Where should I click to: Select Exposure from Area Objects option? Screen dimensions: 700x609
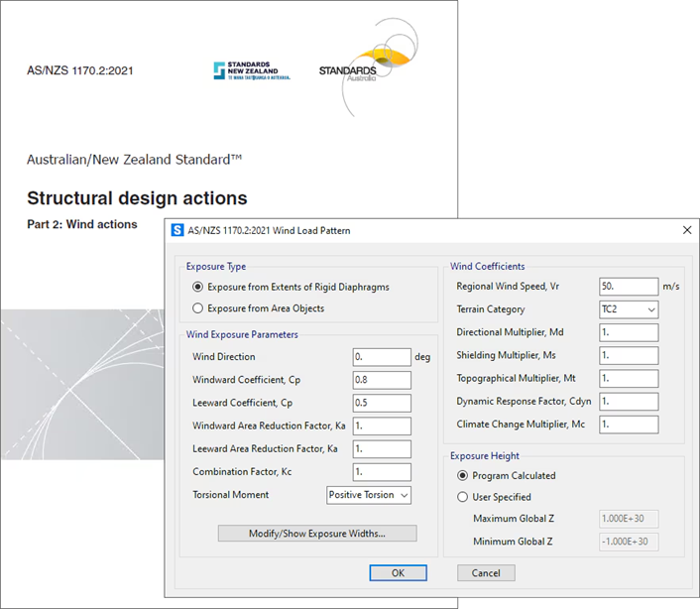pyautogui.click(x=198, y=308)
